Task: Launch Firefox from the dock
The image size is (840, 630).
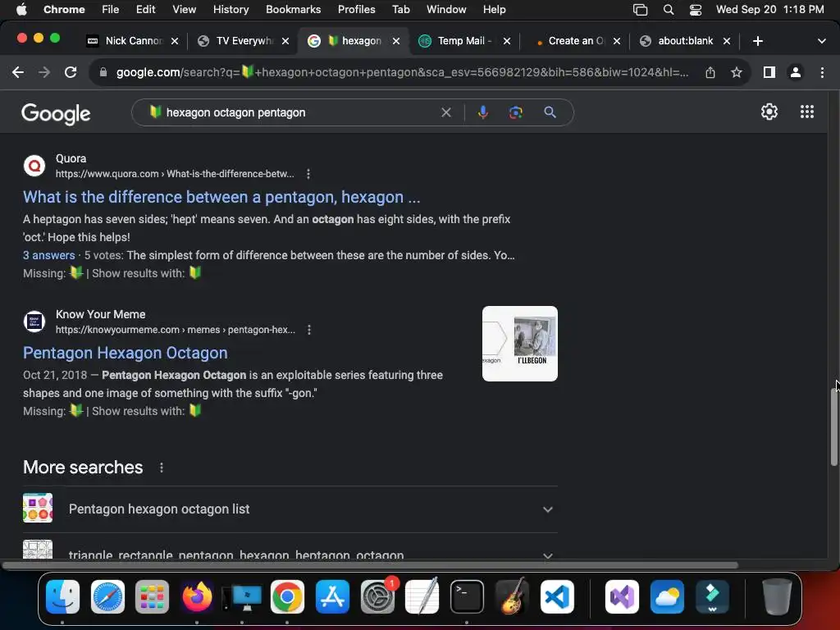Action: point(197,597)
